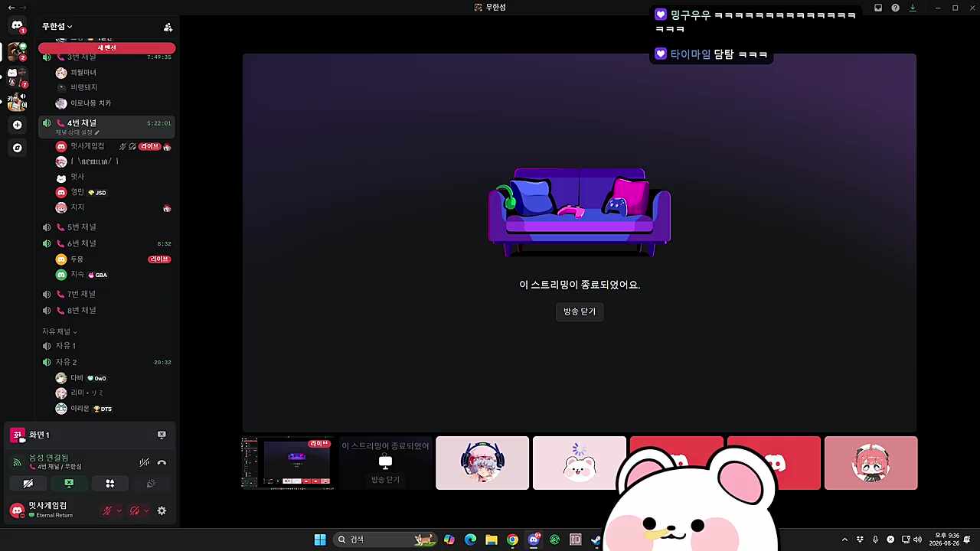Join the 자유 1 voice channel
The width and height of the screenshot is (980, 551).
point(106,346)
